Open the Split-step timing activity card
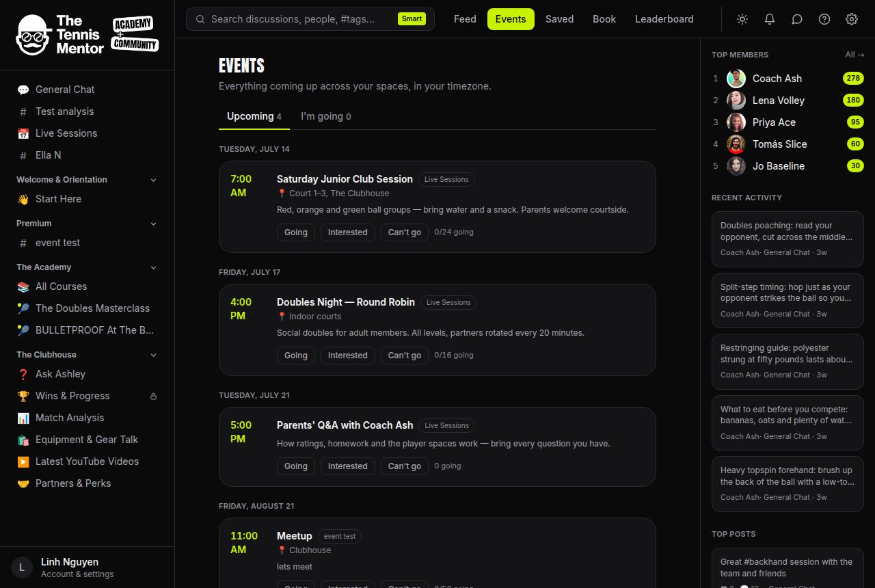Viewport: 875px width, 588px height. (787, 300)
